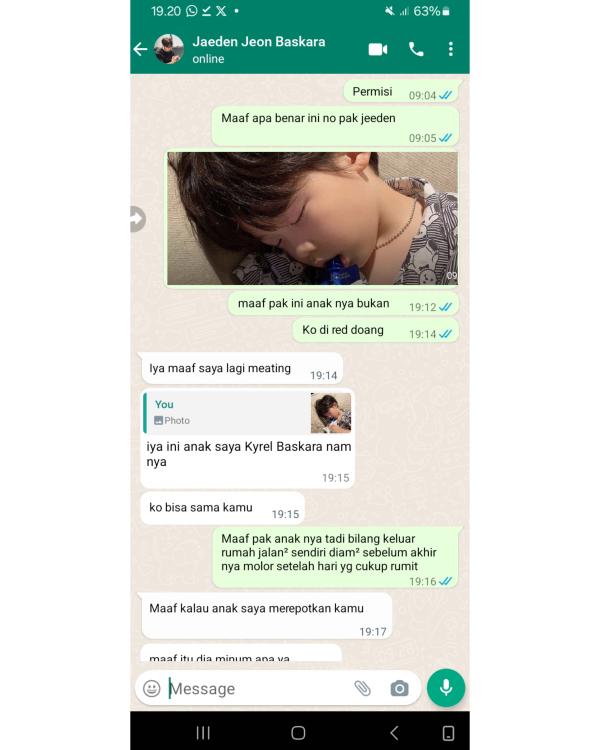Tap the Android navigation back button
Screen dimensions: 600x750
tap(394, 733)
